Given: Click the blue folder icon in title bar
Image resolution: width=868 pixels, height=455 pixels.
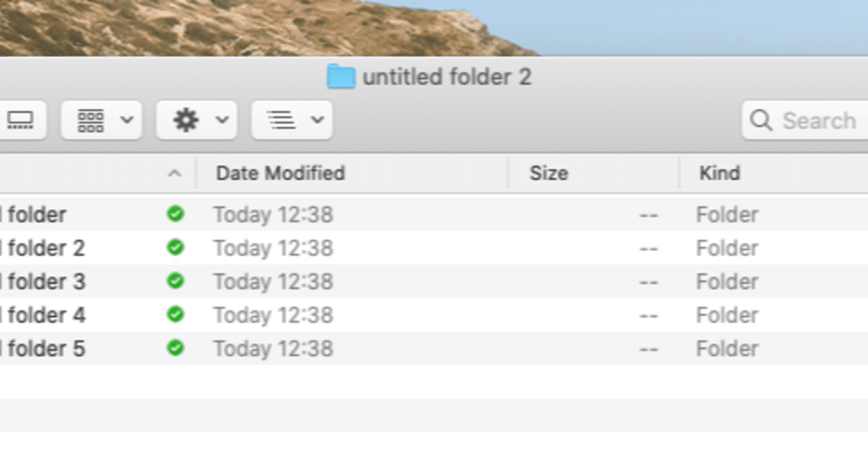Looking at the screenshot, I should pyautogui.click(x=341, y=77).
